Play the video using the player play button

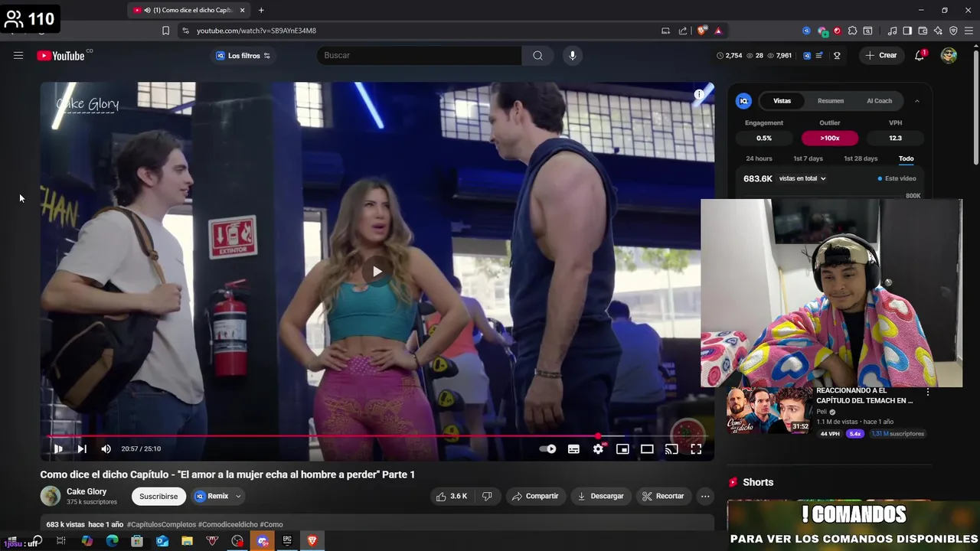pyautogui.click(x=58, y=449)
